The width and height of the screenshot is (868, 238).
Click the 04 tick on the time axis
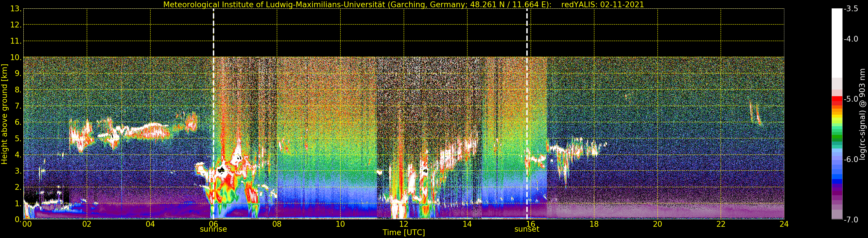pyautogui.click(x=150, y=224)
